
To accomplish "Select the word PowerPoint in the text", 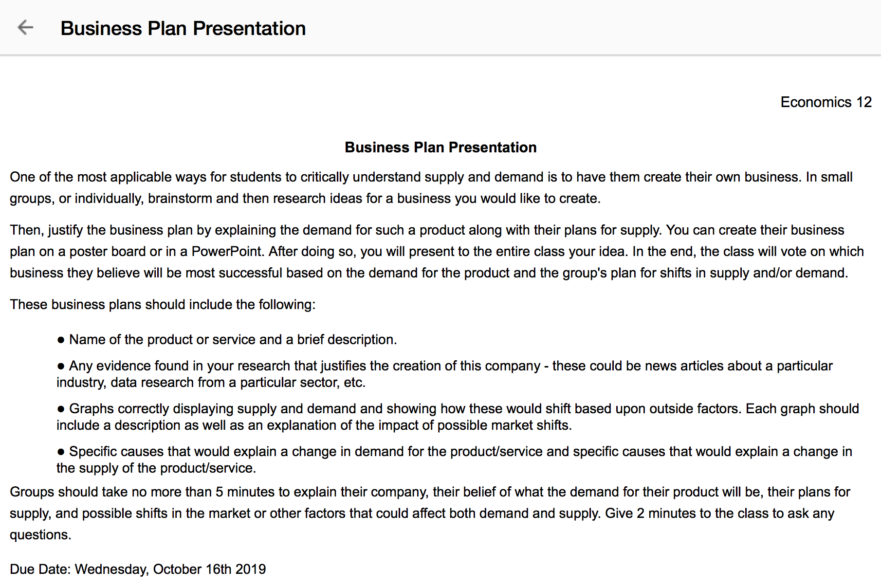I will (x=226, y=251).
